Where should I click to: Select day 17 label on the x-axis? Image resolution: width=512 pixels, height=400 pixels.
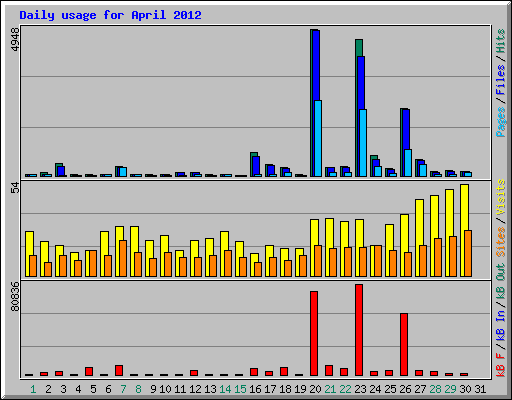[x=270, y=389]
